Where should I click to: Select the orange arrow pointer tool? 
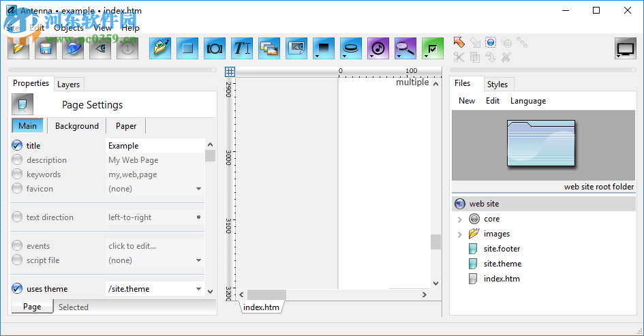click(459, 42)
